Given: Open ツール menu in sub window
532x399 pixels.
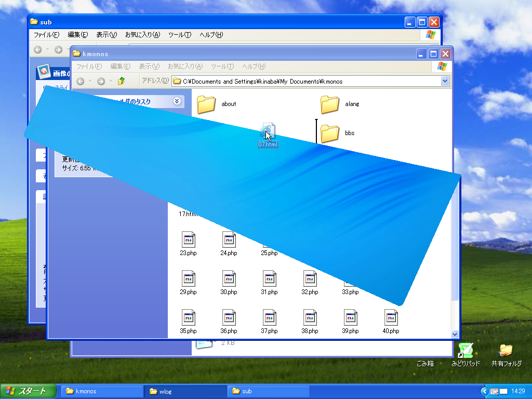Looking at the screenshot, I should pyautogui.click(x=180, y=35).
